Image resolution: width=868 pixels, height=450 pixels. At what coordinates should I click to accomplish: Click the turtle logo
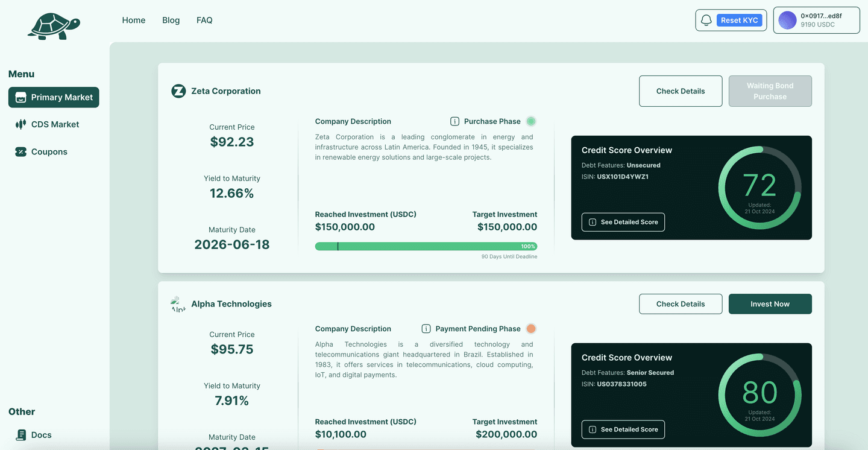pyautogui.click(x=54, y=27)
